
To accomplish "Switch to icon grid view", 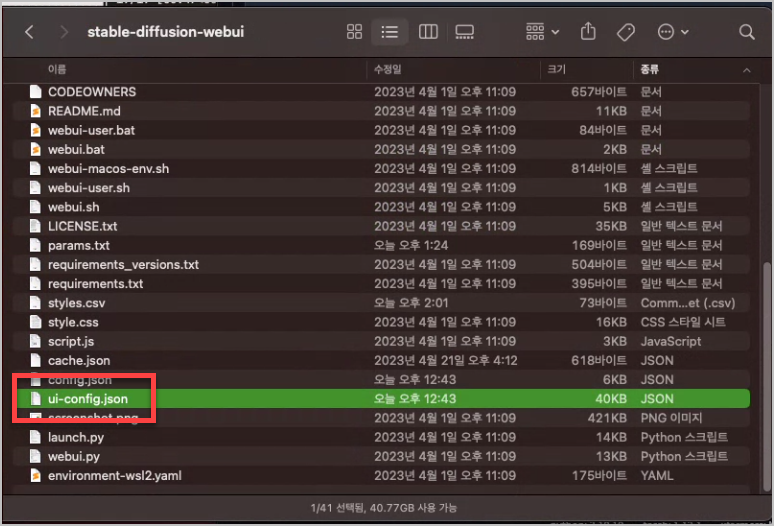I will point(354,32).
